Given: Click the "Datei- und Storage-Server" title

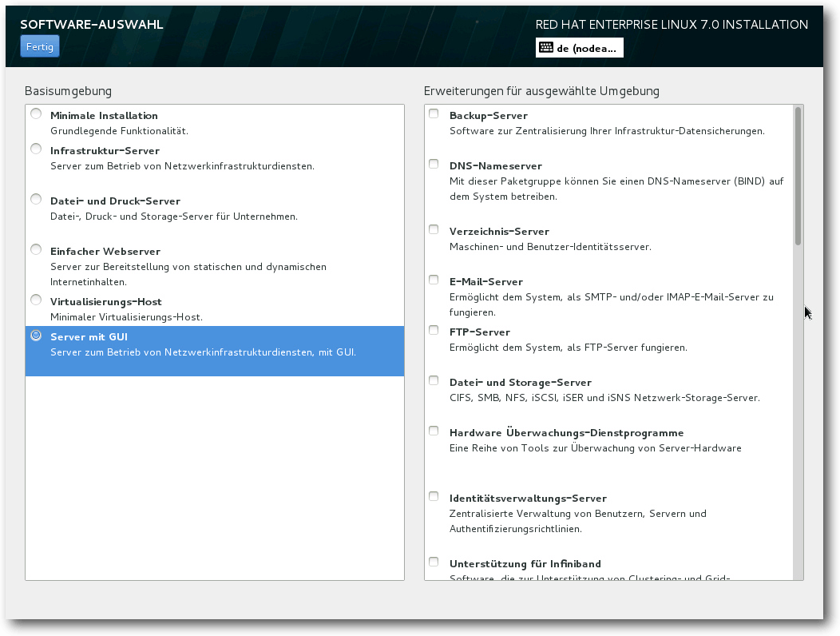Looking at the screenshot, I should tap(520, 383).
